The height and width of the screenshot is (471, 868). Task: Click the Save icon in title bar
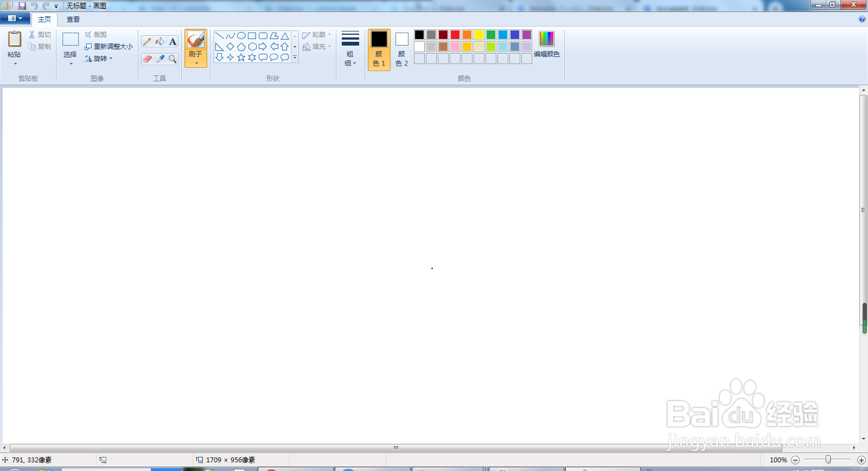pos(22,5)
